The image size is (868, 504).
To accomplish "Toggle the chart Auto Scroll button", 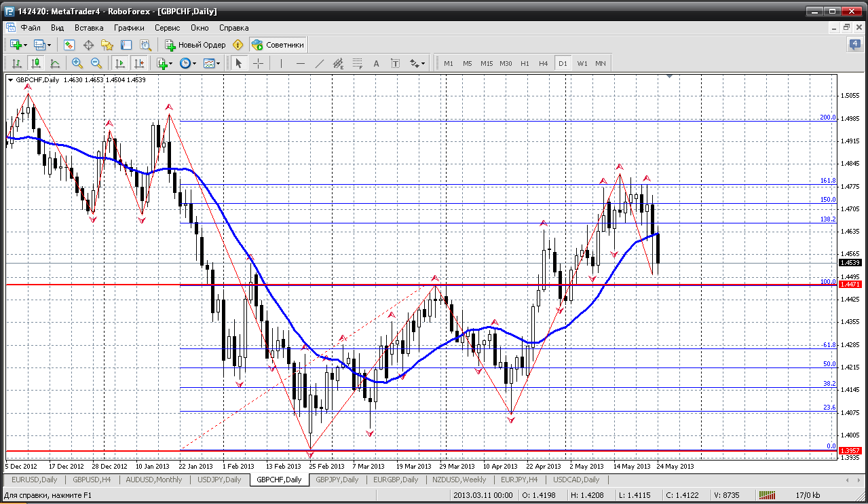I will click(120, 63).
